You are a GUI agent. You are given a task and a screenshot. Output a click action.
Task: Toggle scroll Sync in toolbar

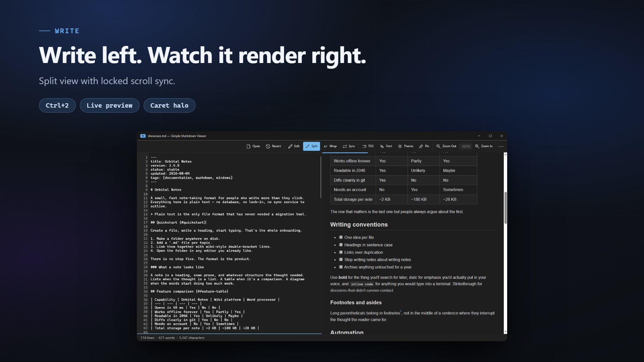pyautogui.click(x=349, y=146)
